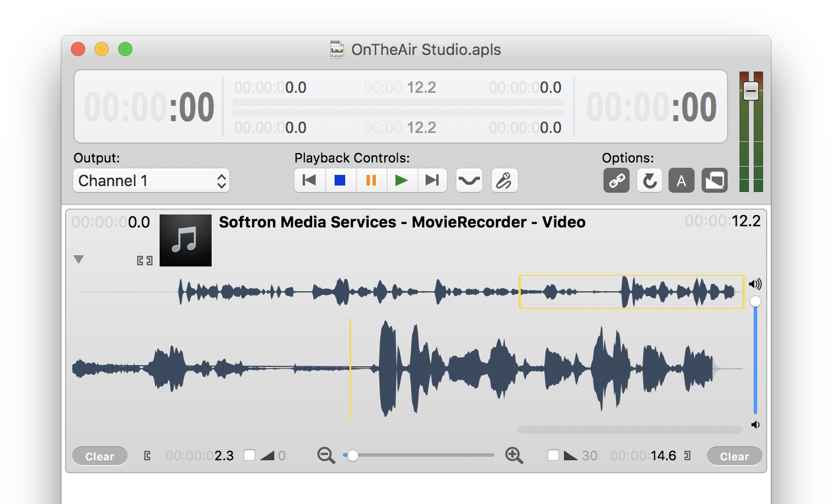The height and width of the screenshot is (504, 837).
Task: Click the music note clip thumbnail
Action: coord(186,240)
